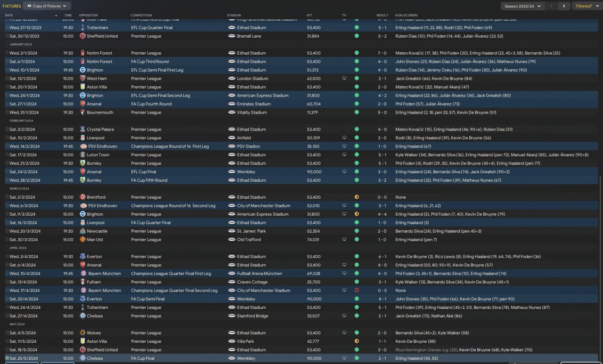
Task: Sort fixtures by Result column header
Action: click(382, 16)
